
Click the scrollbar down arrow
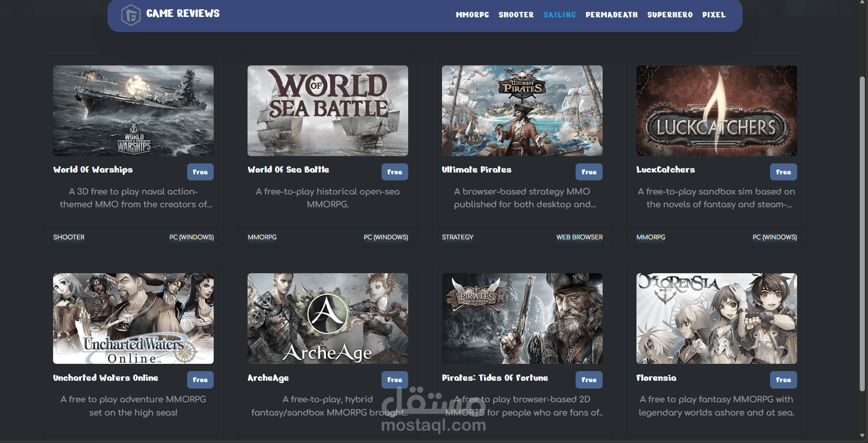862,436
